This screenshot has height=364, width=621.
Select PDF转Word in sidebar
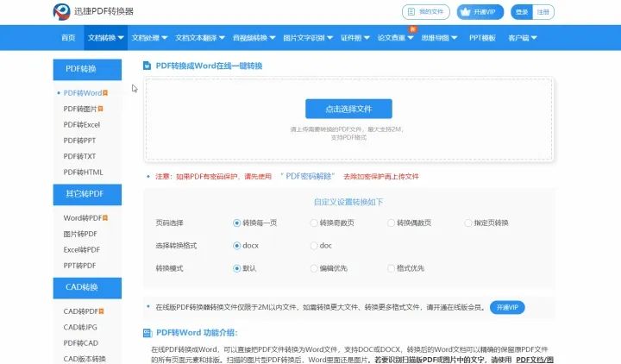tap(83, 93)
